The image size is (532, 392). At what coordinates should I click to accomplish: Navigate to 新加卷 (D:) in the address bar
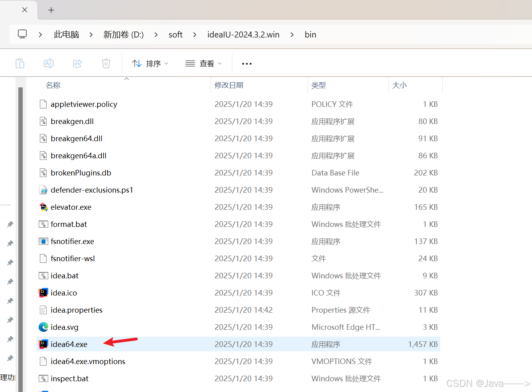click(124, 35)
